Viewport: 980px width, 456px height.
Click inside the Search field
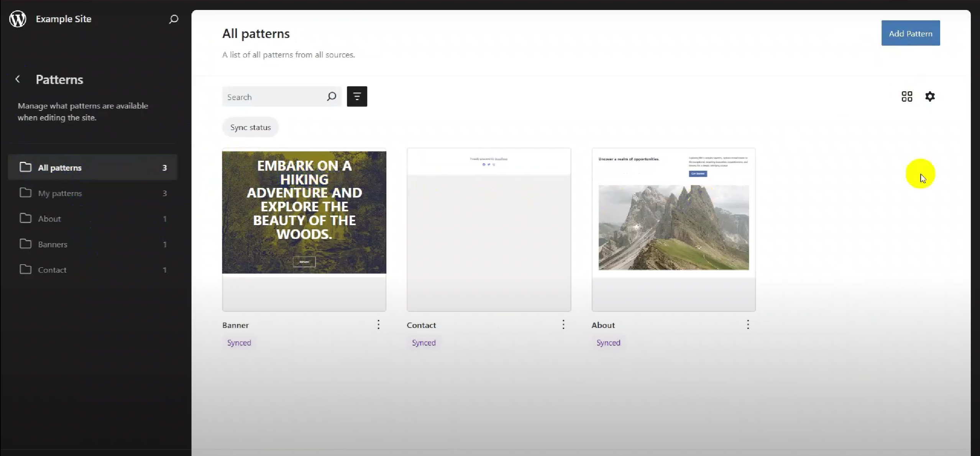(x=276, y=96)
